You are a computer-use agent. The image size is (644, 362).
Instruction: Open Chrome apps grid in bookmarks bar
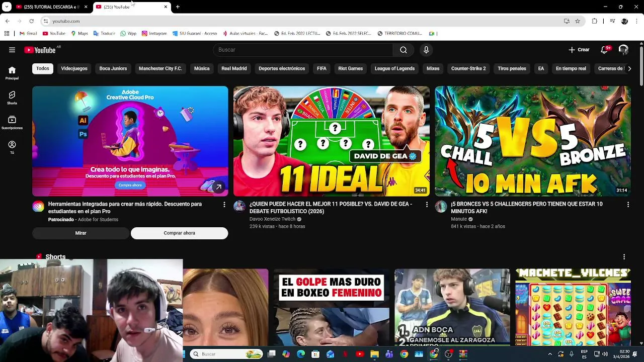(7, 34)
